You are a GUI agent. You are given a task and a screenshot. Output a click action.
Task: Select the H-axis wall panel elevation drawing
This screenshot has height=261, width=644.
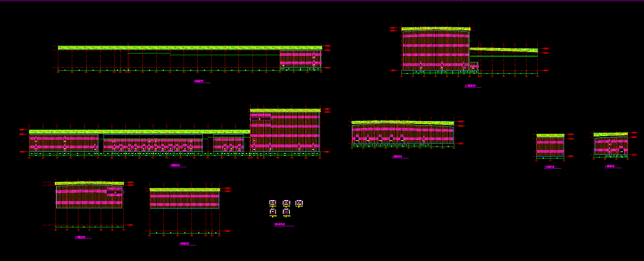[x=185, y=198]
